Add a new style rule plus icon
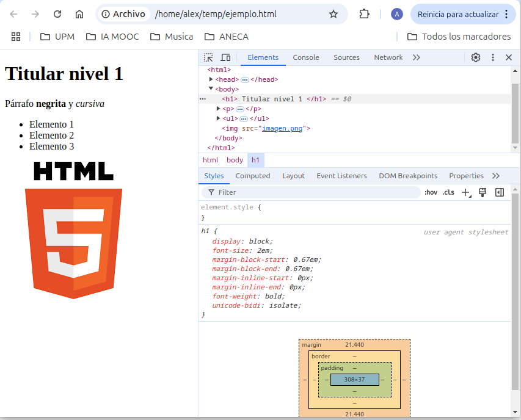The height and width of the screenshot is (420, 521). click(466, 192)
